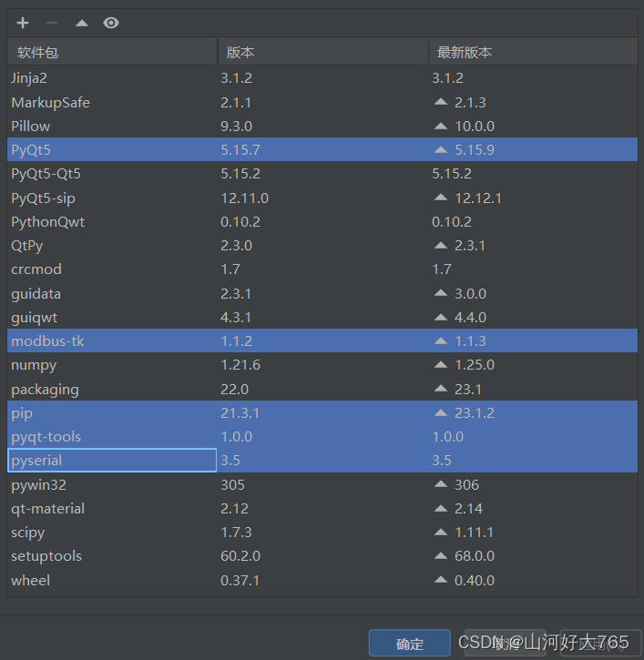Image resolution: width=644 pixels, height=660 pixels.
Task: Click upgrade arrow beside modbus-tk 1.1.3
Action: click(x=441, y=340)
